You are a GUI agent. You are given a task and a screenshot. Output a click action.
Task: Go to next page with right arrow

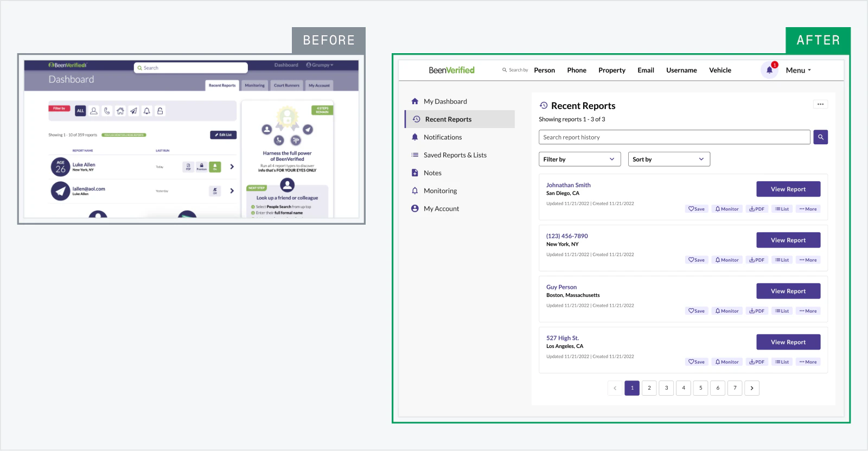pyautogui.click(x=752, y=388)
